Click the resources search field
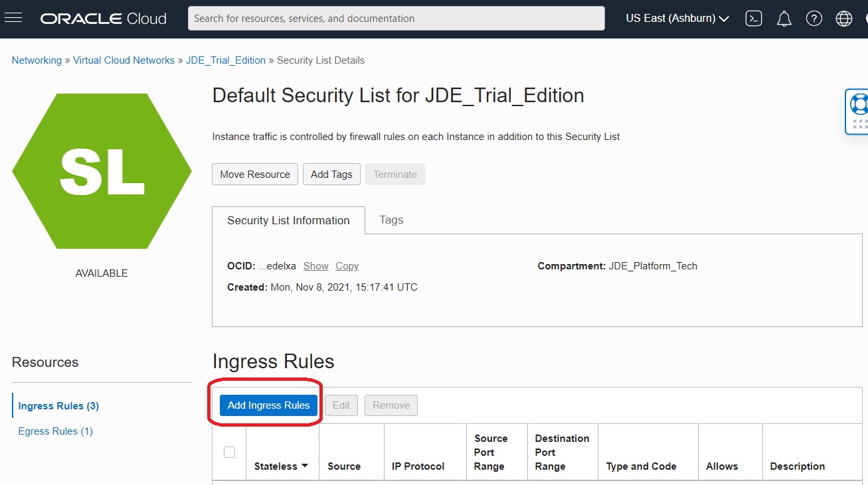 click(x=396, y=18)
